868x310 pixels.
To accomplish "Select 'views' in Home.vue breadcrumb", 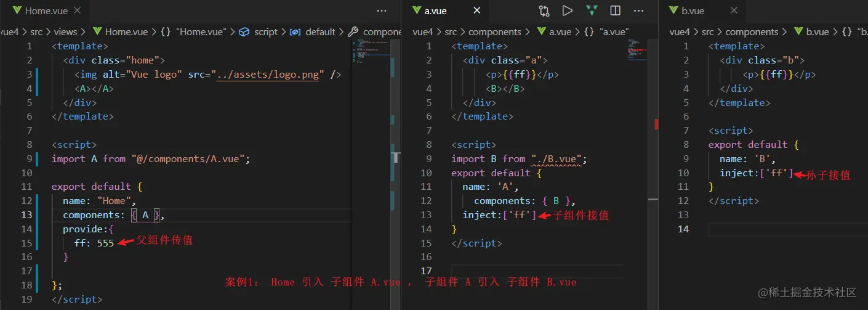I will coord(65,32).
